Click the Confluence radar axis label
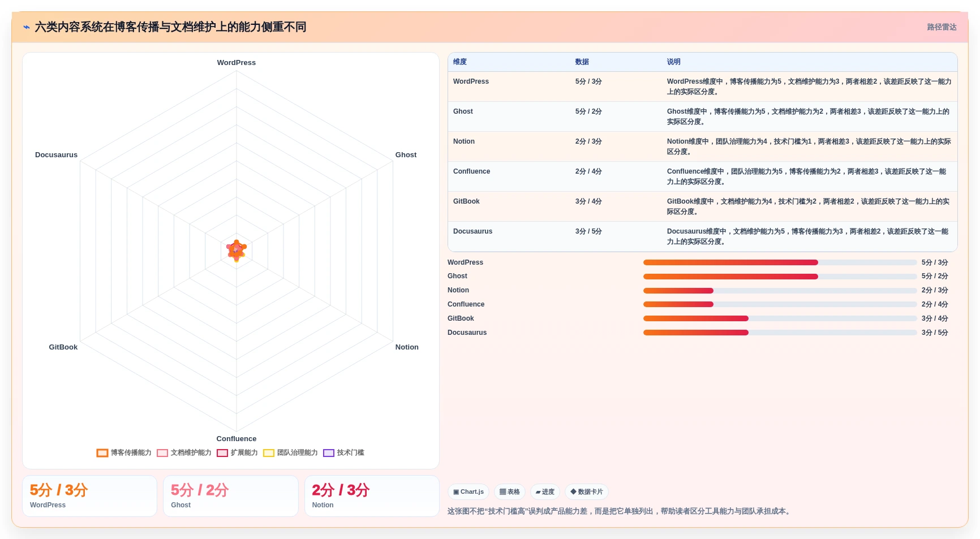This screenshot has height=539, width=980. (237, 439)
